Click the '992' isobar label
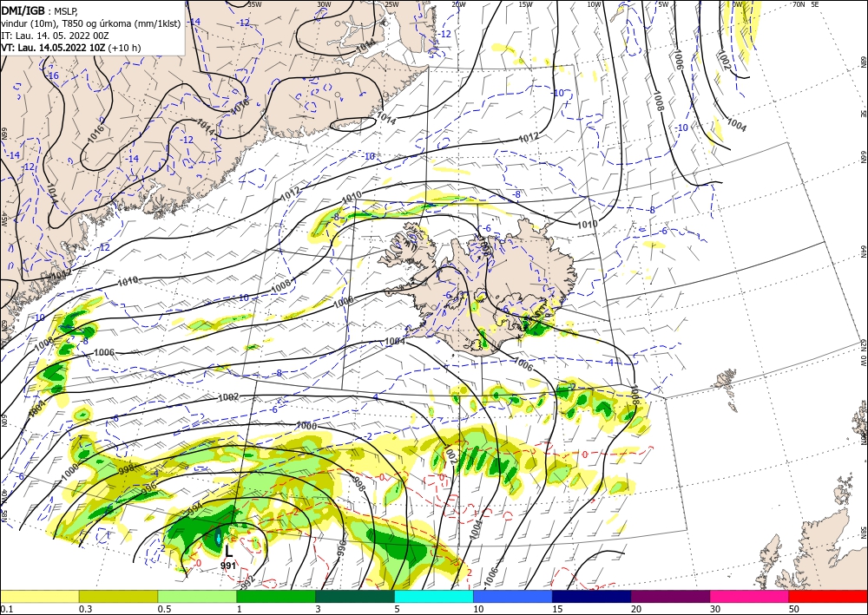The height and width of the screenshot is (615, 868). click(247, 583)
